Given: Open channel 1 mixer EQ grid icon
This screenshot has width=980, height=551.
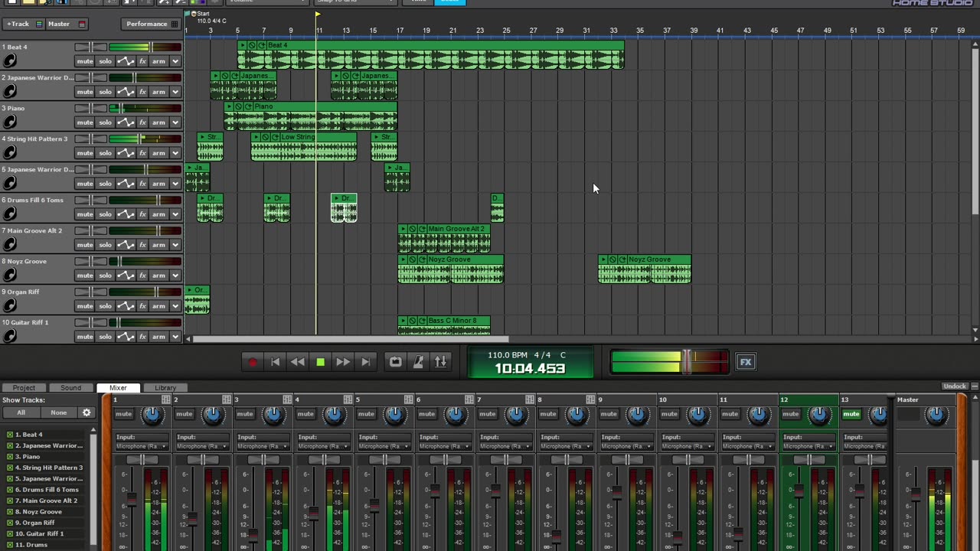Looking at the screenshot, I should (x=166, y=399).
